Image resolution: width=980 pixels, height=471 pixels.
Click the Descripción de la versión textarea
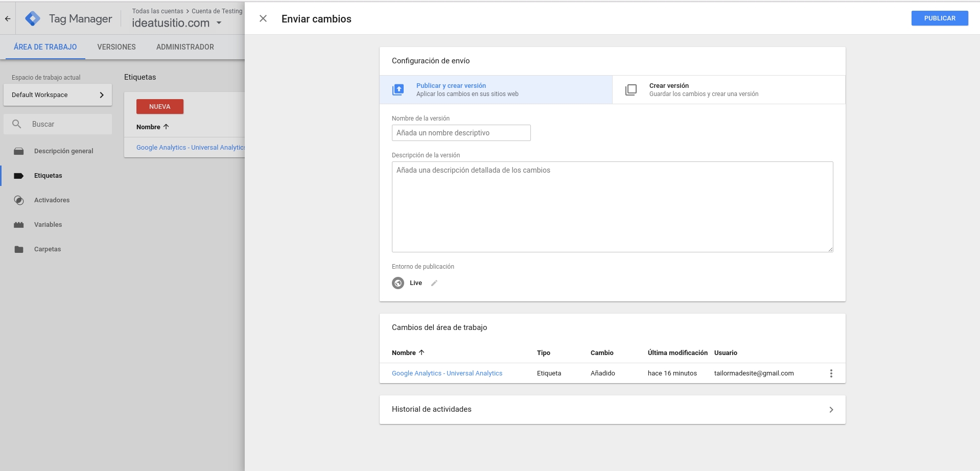[612, 207]
